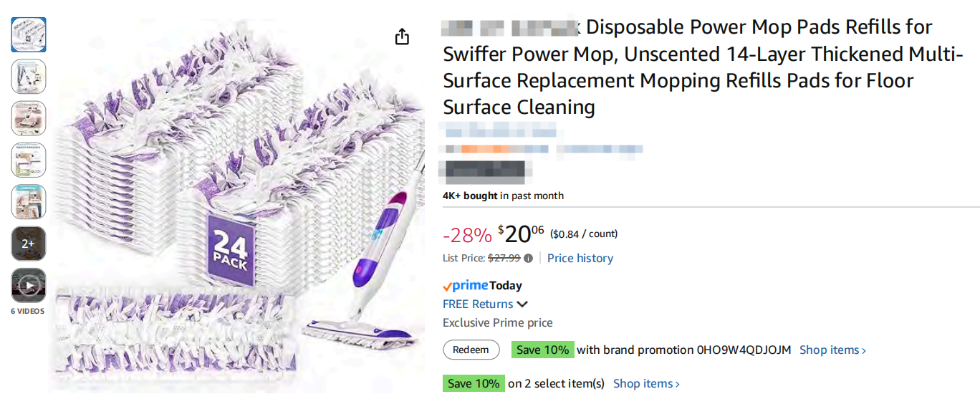The width and height of the screenshot is (980, 399).
Task: Open the Price history link
Action: click(580, 259)
